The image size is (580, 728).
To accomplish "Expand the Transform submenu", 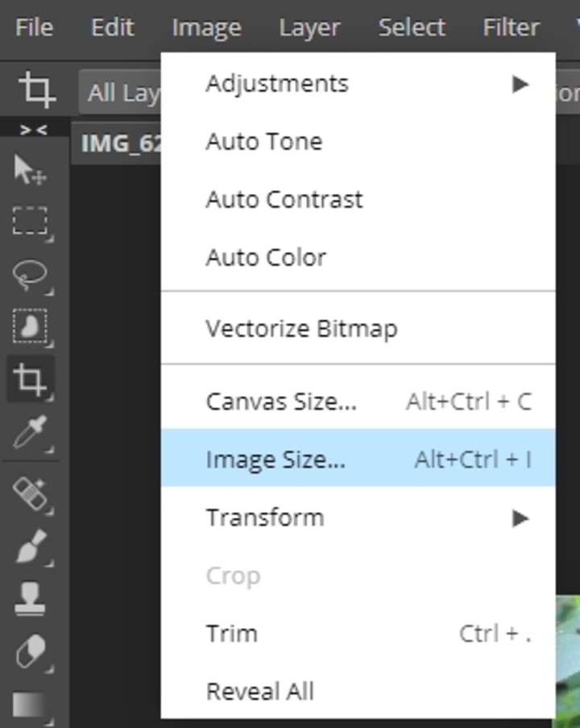I will tap(358, 518).
